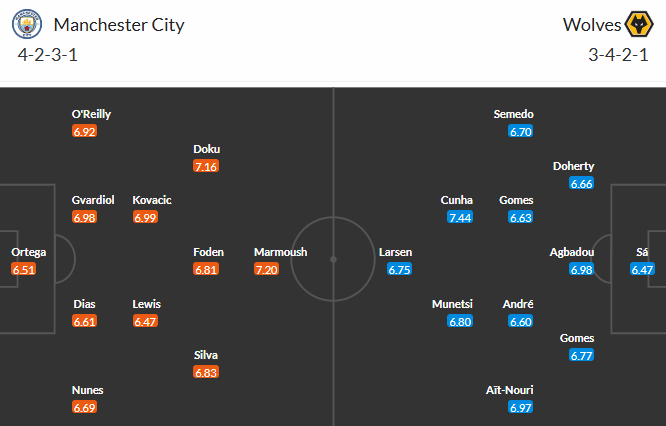Open goalkeeper Ortega's player details
The width and height of the screenshot is (666, 426).
[x=28, y=252]
